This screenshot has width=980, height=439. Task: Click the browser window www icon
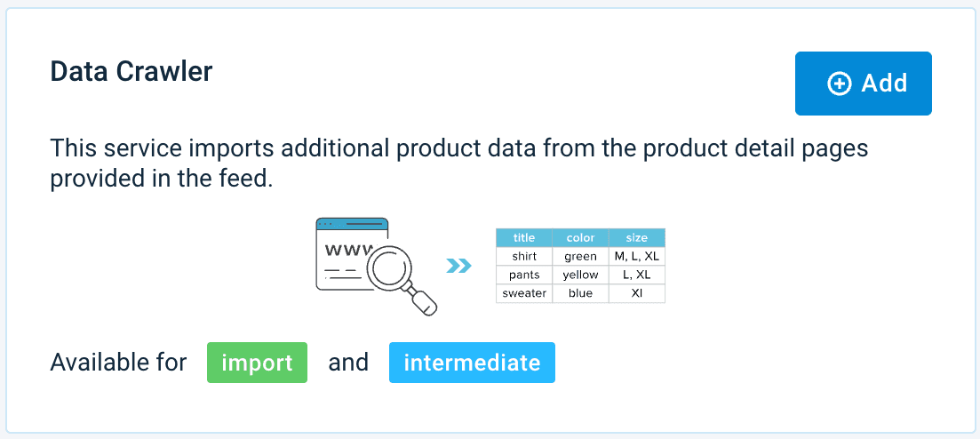348,251
